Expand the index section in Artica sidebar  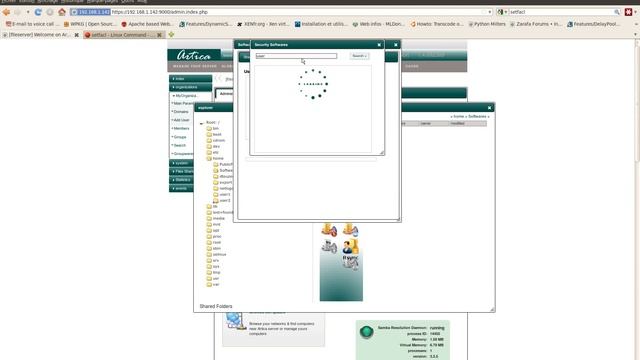[x=190, y=79]
